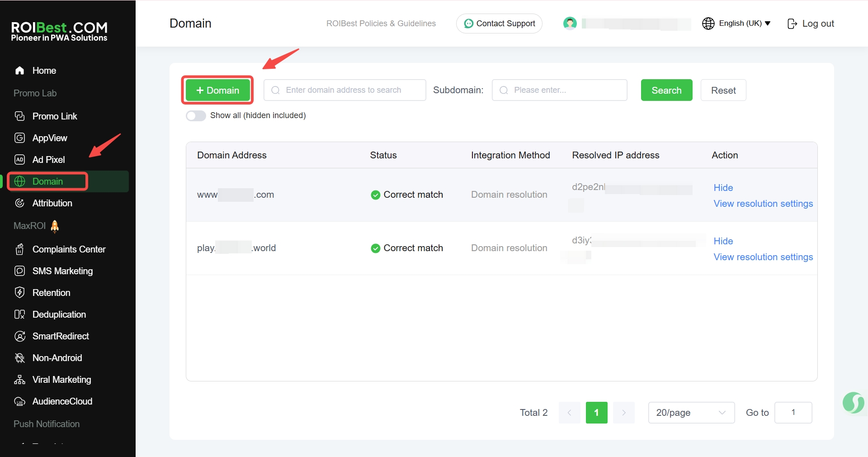
Task: Hide the www .com domain
Action: pos(723,188)
